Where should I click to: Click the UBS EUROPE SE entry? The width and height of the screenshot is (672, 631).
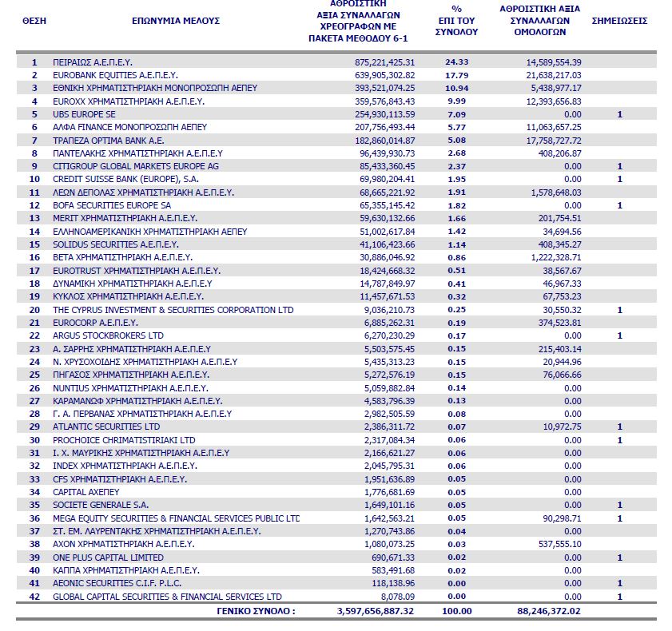[84, 114]
